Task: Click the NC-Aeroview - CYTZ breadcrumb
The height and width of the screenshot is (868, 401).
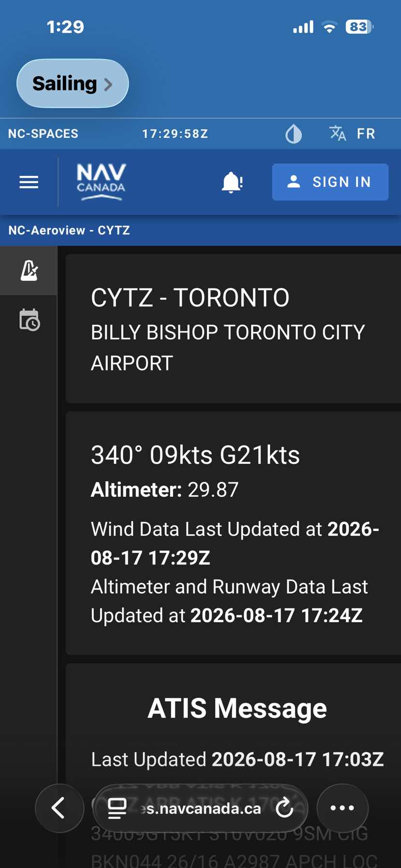Action: (x=69, y=231)
